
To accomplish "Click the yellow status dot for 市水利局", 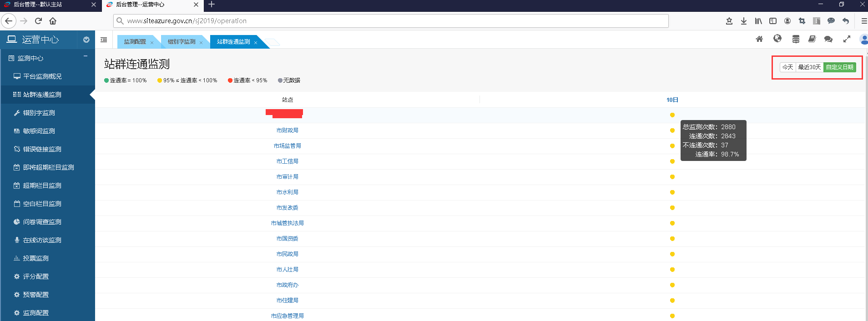I will point(672,192).
